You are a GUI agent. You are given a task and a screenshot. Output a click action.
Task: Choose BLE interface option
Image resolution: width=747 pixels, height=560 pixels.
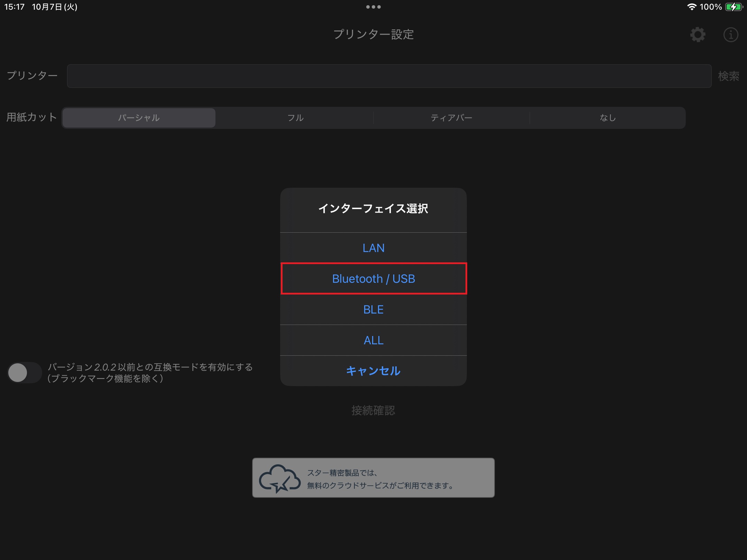373,309
